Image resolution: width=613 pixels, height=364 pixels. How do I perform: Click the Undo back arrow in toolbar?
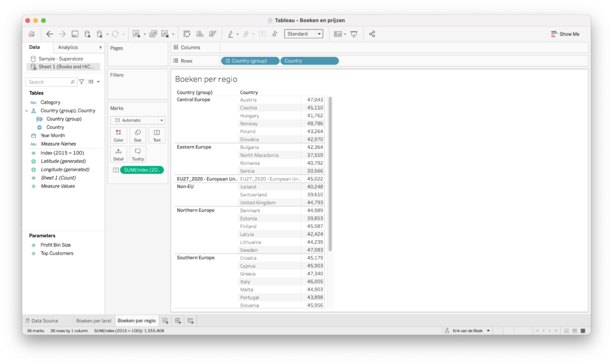pyautogui.click(x=50, y=34)
